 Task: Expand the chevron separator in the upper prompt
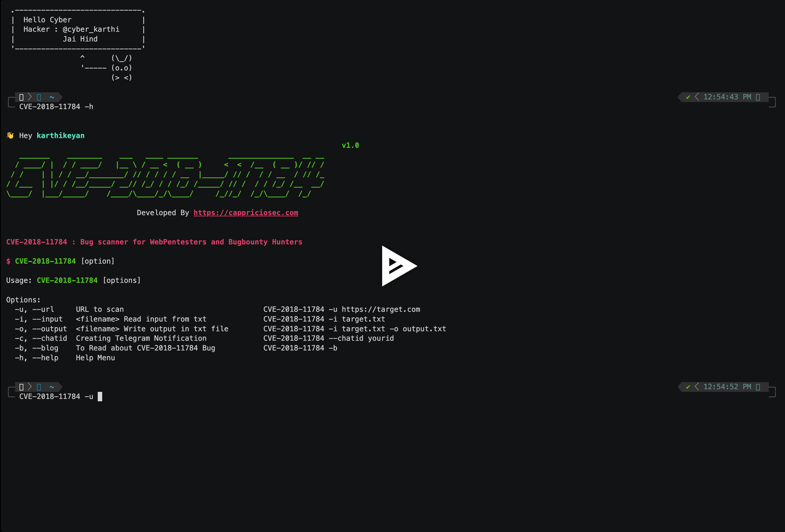[29, 97]
